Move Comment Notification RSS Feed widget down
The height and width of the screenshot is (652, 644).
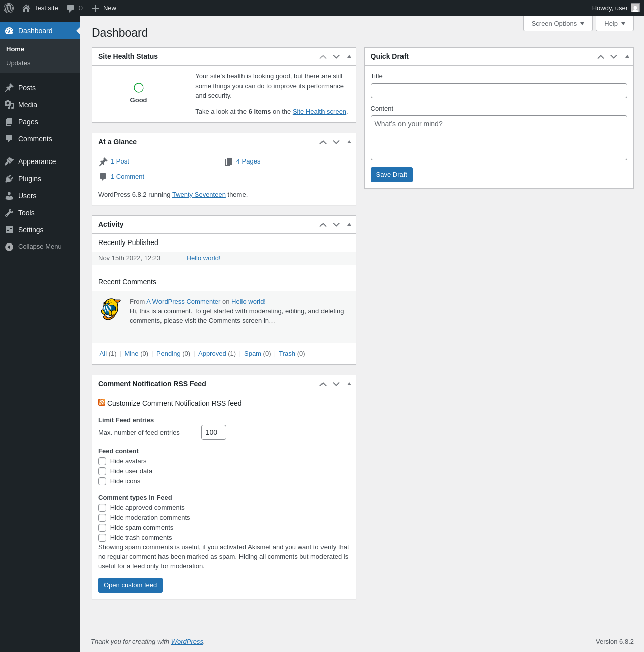[x=336, y=384]
